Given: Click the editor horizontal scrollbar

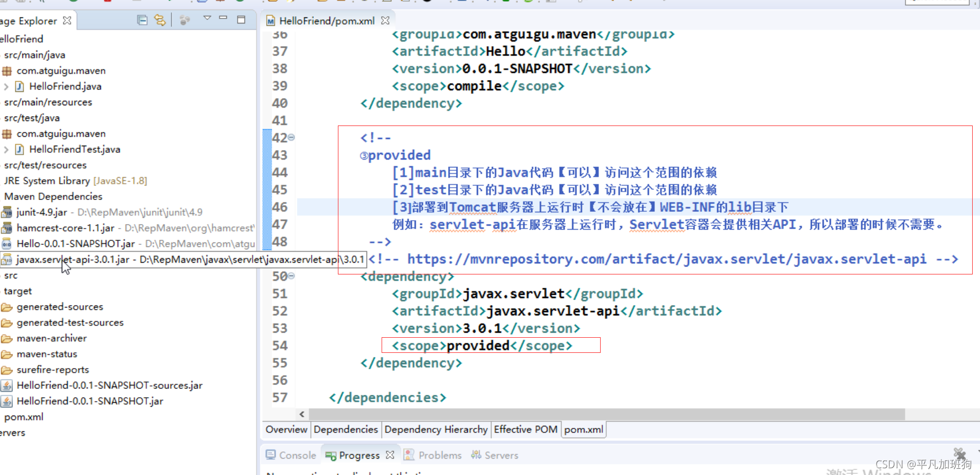Looking at the screenshot, I should tap(606, 414).
